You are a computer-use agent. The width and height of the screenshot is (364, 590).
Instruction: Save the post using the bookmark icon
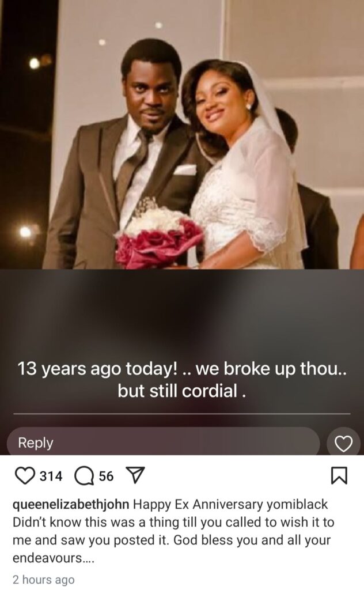(339, 475)
